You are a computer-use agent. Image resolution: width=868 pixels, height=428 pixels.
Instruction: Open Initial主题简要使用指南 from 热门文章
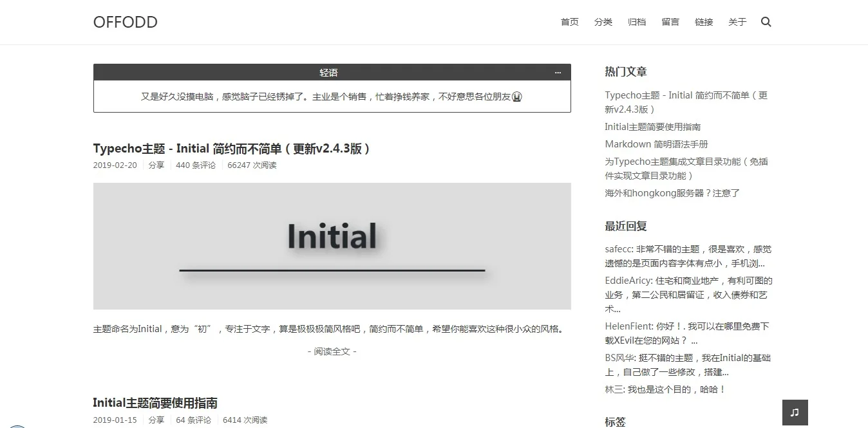pyautogui.click(x=652, y=127)
